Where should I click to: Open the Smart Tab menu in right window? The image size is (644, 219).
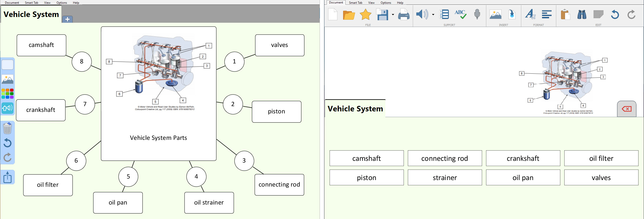point(356,3)
